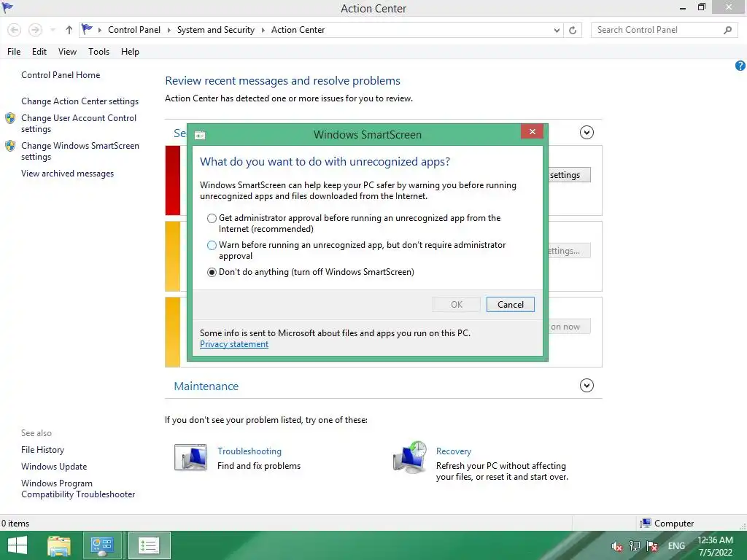Click the Recovery computer clock icon
The width and height of the screenshot is (747, 560).
point(410,457)
